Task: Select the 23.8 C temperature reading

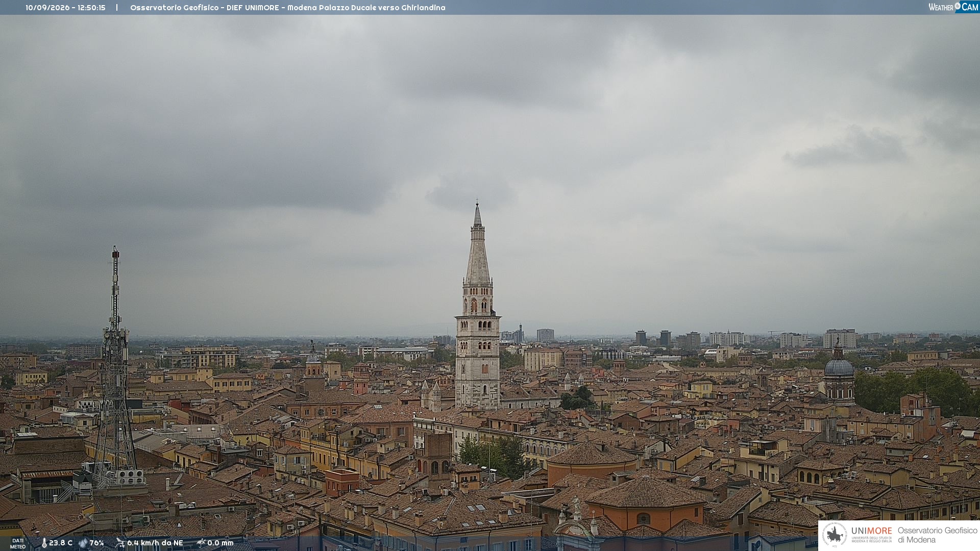Action: pyautogui.click(x=61, y=543)
